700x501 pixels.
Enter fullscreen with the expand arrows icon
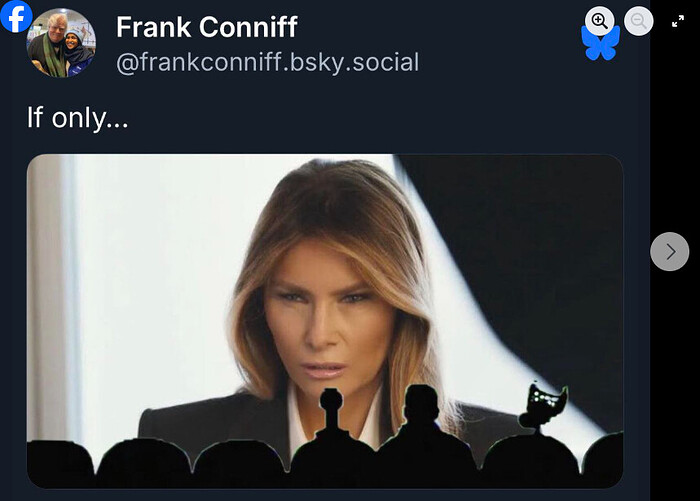(678, 21)
